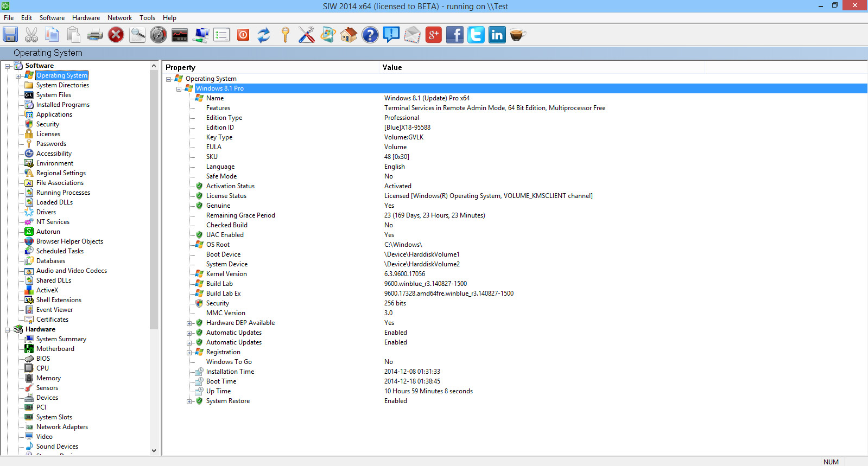This screenshot has height=466, width=868.
Task: Open the Help menu
Action: tap(170, 18)
